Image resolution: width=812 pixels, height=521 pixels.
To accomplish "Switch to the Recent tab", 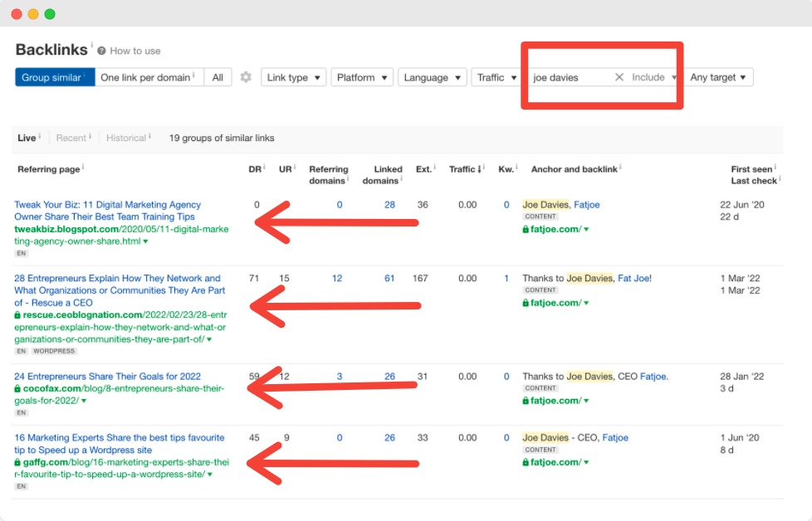I will tap(71, 138).
